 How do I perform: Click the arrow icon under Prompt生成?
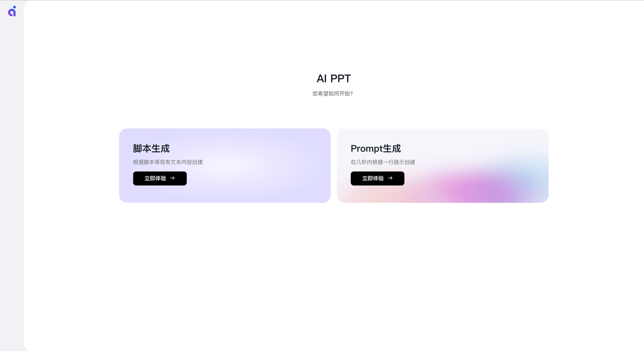click(x=390, y=178)
